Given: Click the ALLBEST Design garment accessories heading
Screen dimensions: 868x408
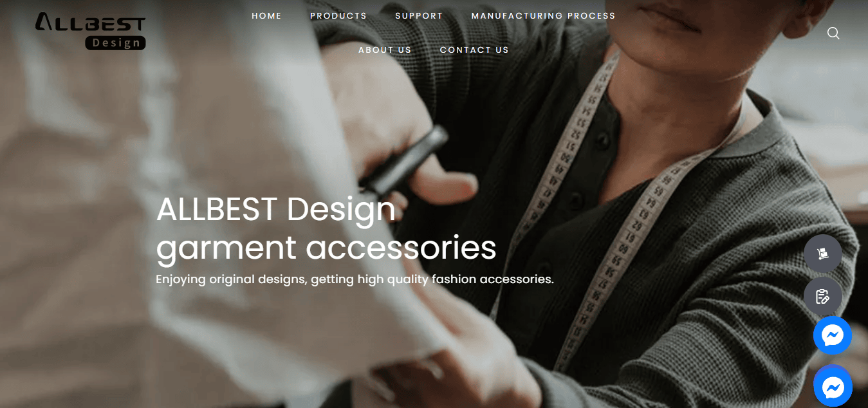Looking at the screenshot, I should 326,228.
